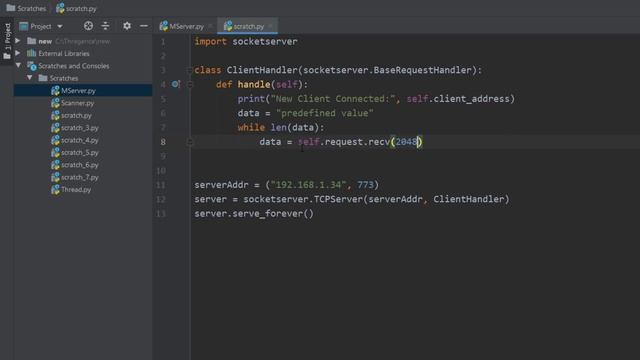
Task: Collapse Scratches and Consoles node arrow
Action: [18, 65]
